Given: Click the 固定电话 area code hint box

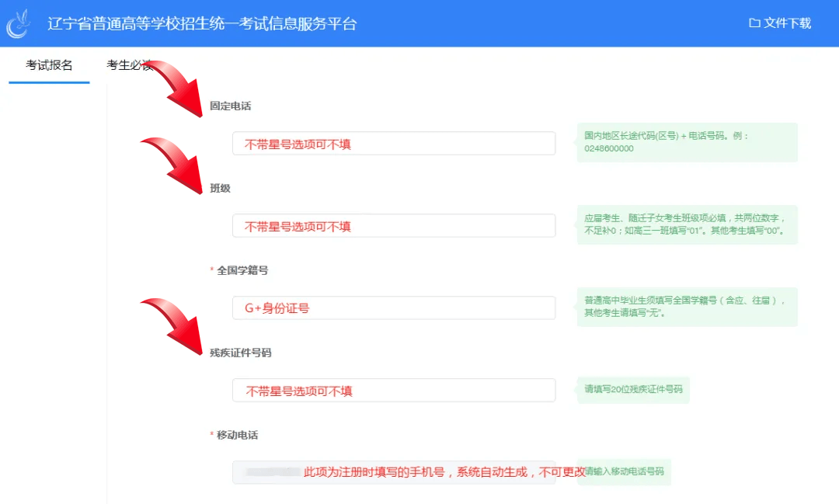Looking at the screenshot, I should [687, 142].
